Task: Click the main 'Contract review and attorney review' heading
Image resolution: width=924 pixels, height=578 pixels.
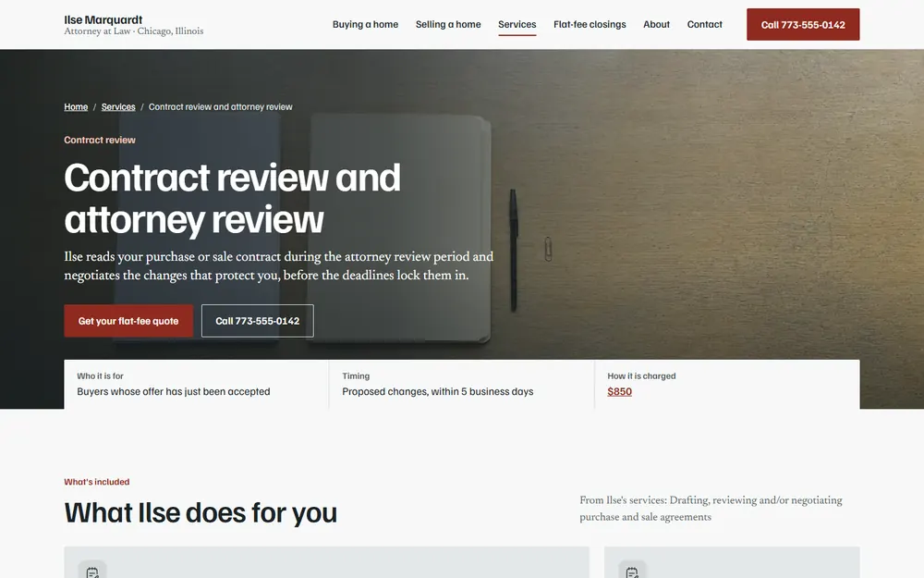Action: click(232, 198)
